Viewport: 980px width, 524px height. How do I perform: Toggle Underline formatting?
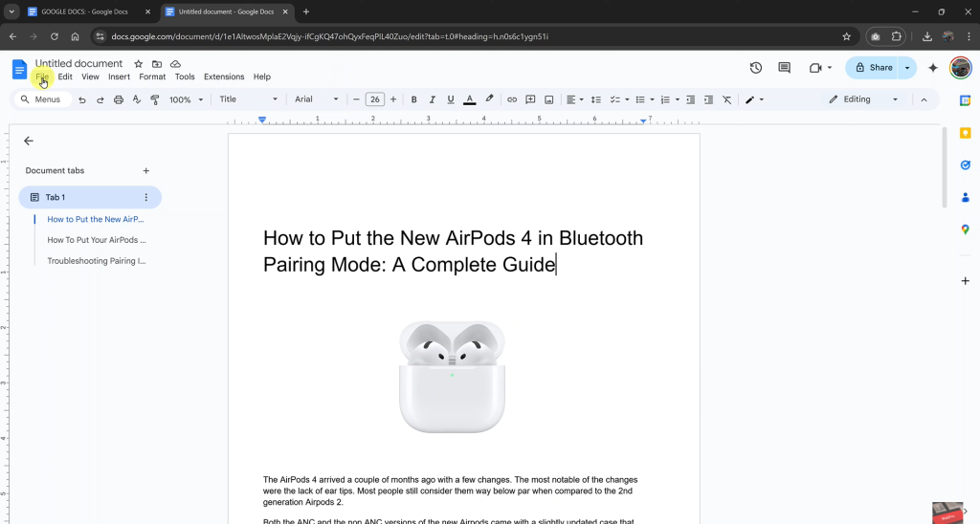point(451,99)
